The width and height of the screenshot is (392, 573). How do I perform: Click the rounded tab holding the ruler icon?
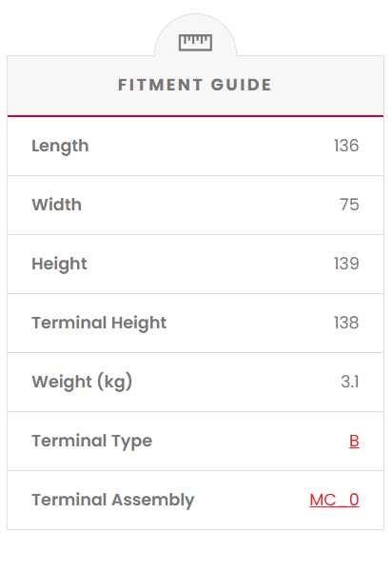pyautogui.click(x=195, y=35)
